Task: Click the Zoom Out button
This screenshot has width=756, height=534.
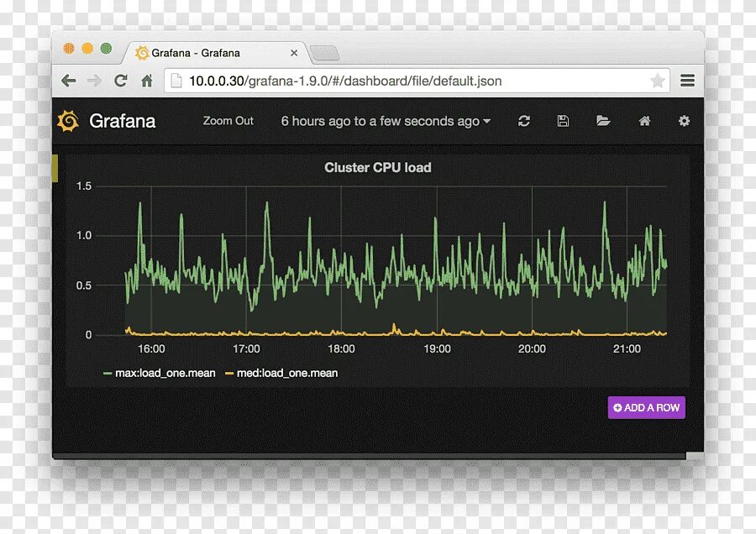Action: tap(228, 121)
